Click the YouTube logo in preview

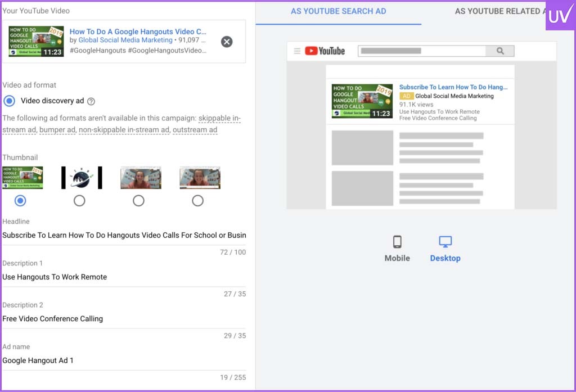pyautogui.click(x=325, y=51)
